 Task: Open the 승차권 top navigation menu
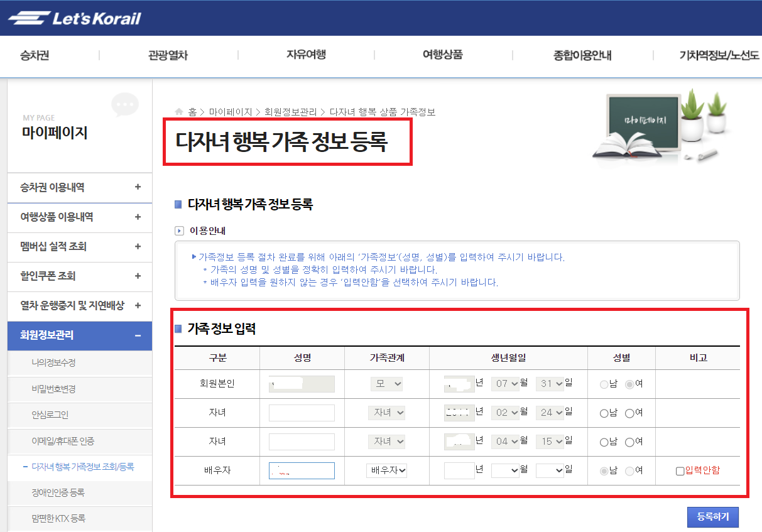(32, 55)
